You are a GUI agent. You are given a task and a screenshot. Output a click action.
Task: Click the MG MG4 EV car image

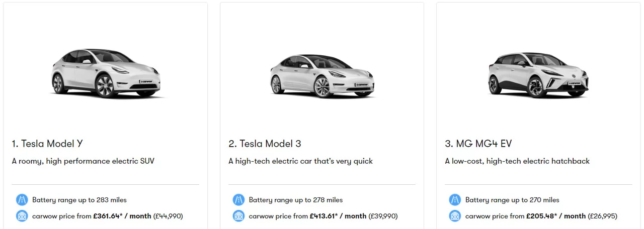click(x=539, y=74)
